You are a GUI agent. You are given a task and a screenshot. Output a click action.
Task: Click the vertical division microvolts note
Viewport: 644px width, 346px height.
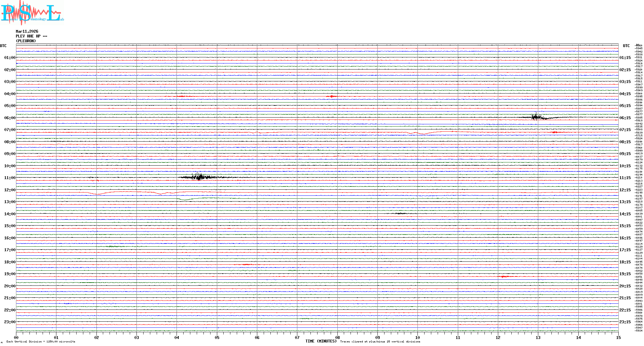tap(41, 342)
